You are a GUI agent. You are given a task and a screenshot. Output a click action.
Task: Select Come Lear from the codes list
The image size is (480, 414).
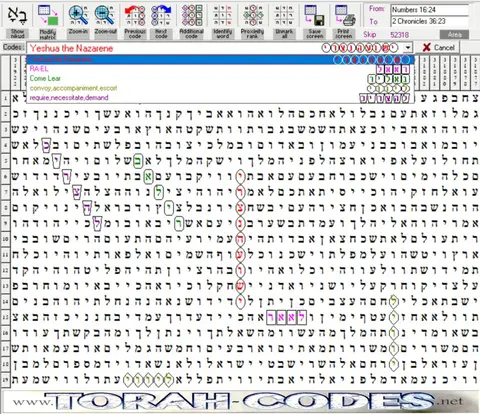coord(220,79)
